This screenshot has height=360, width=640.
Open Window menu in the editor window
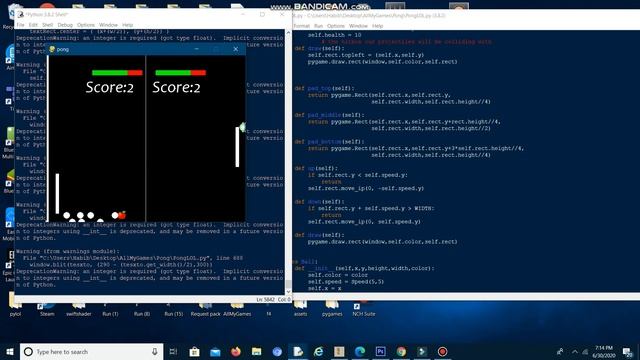point(358,26)
